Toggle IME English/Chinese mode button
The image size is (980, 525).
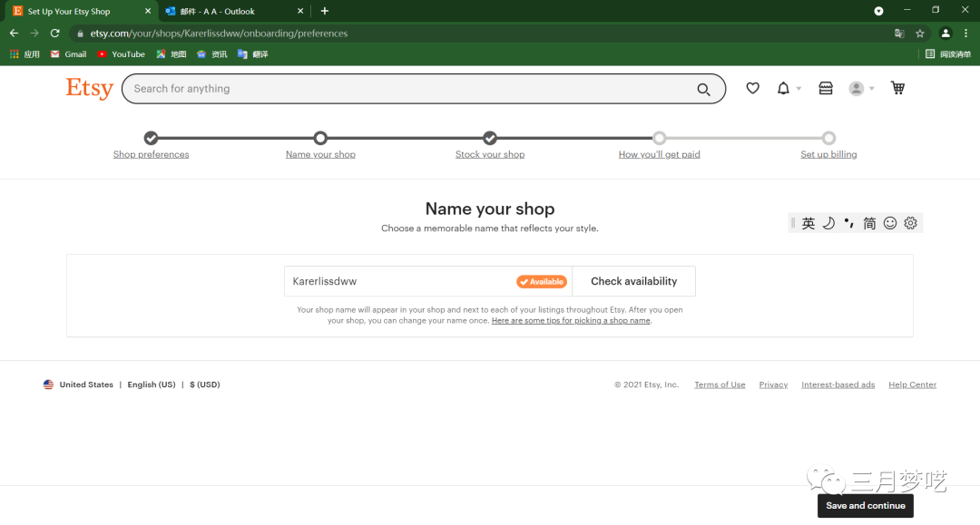pos(808,223)
